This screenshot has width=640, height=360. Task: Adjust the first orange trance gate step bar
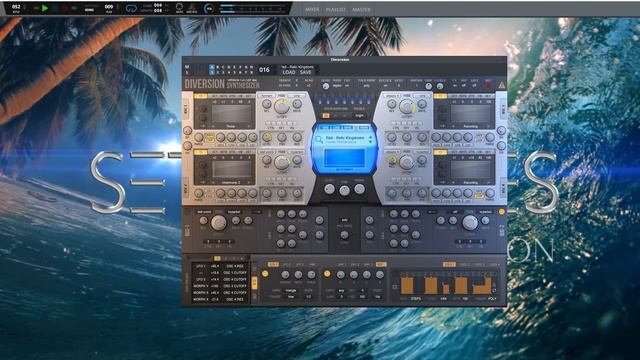point(407,285)
